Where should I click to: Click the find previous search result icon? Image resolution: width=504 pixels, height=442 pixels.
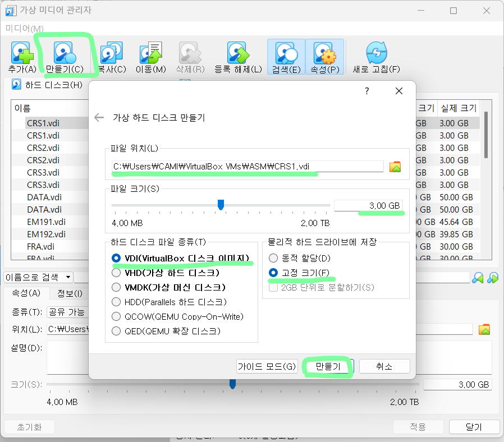coord(478,278)
